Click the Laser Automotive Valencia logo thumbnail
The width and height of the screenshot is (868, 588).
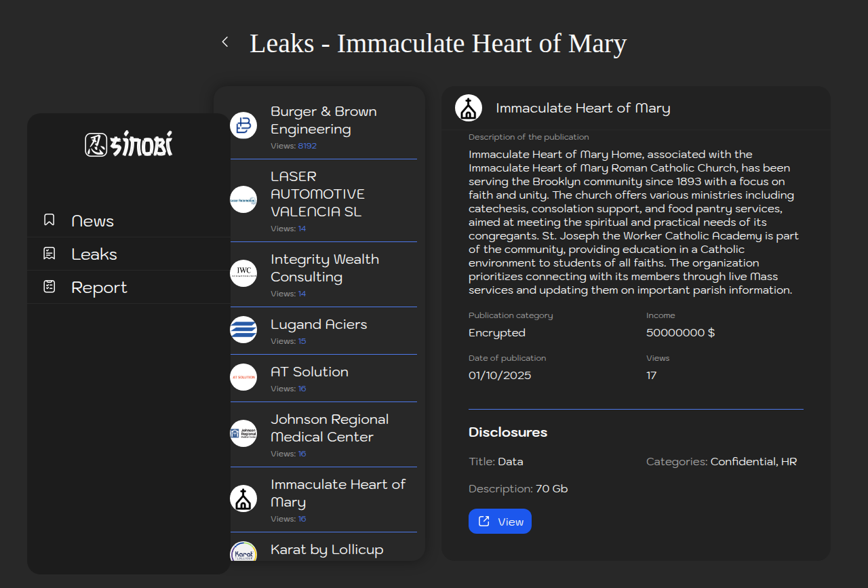click(243, 199)
